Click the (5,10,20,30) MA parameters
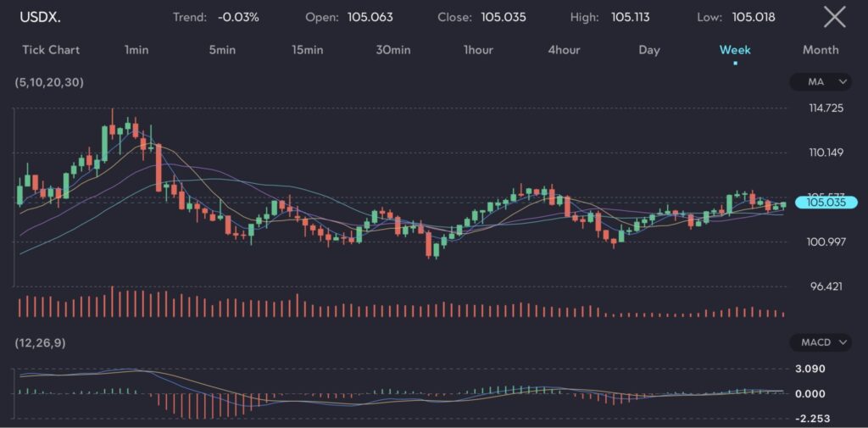868x428 pixels. tap(50, 82)
